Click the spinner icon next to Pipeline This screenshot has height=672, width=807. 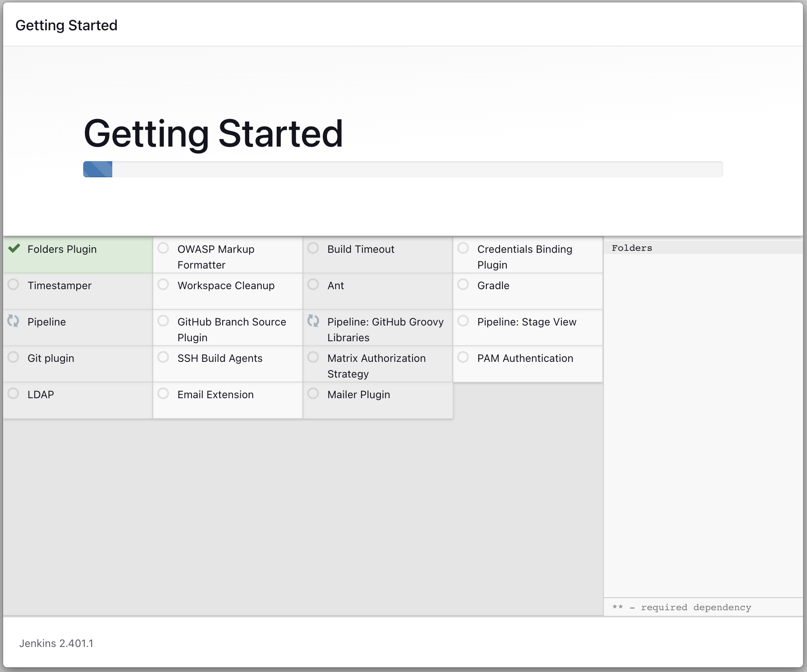click(13, 321)
